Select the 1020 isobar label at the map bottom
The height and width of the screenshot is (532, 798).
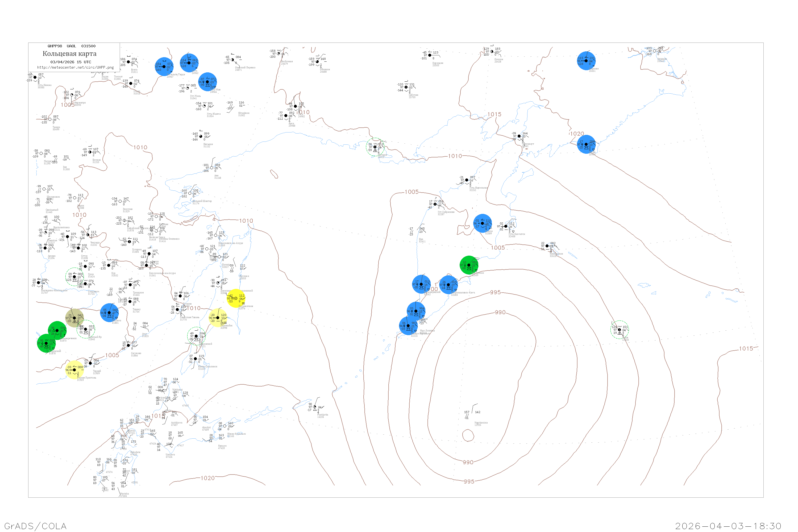coord(208,478)
